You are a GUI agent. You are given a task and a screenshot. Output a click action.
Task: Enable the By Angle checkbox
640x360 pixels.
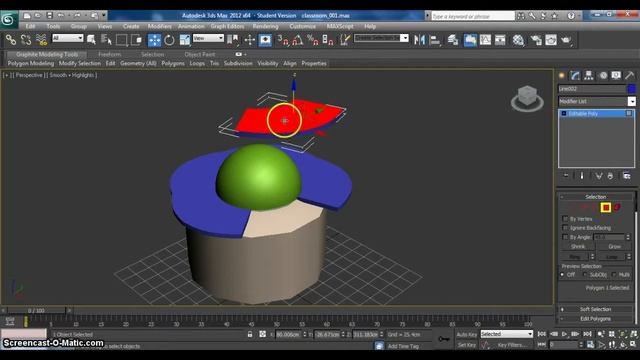tap(565, 237)
